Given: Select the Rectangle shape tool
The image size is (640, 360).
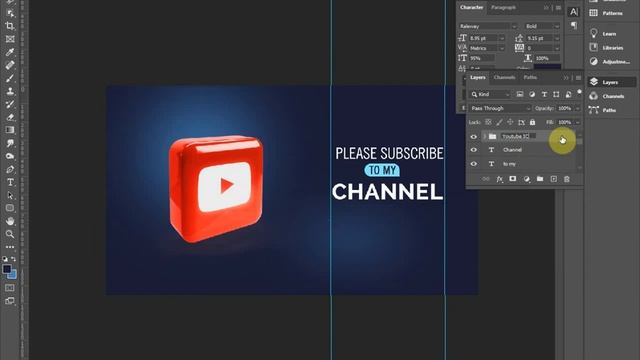Looking at the screenshot, I should [10, 208].
